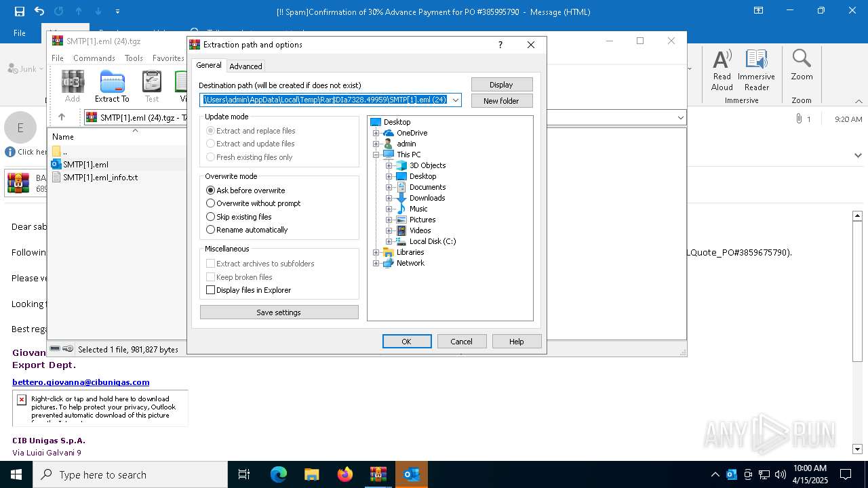Click the Help button in dialog

click(x=517, y=342)
